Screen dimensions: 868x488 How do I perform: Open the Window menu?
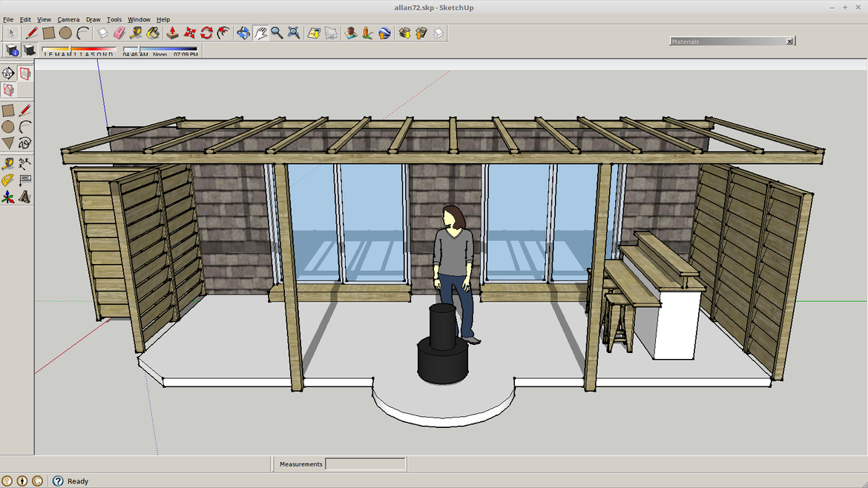139,19
